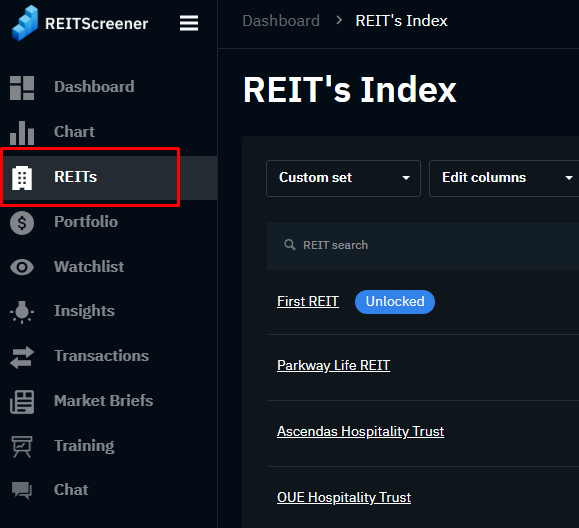Click the Watchlist eye icon
Viewport: 579px width, 528px height.
click(22, 267)
